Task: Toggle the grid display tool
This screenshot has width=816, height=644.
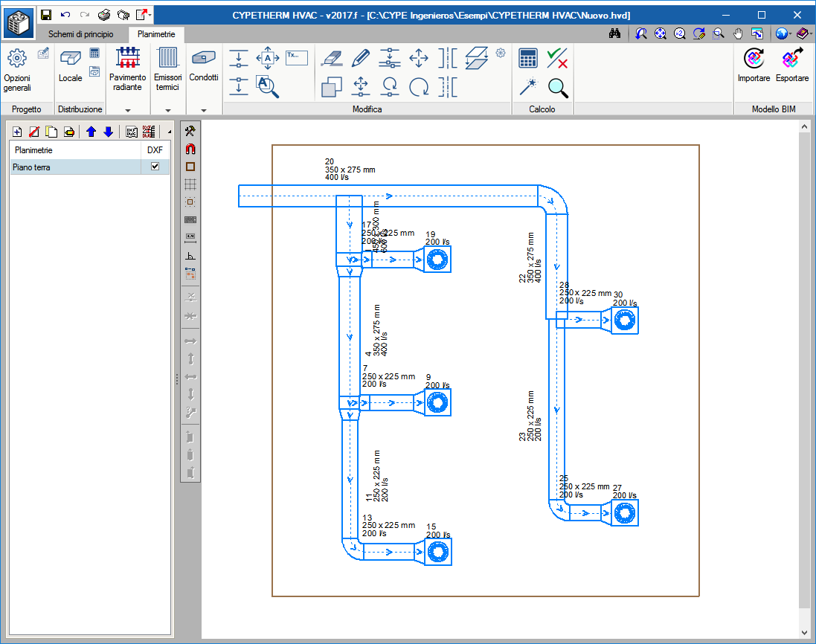Action: click(x=190, y=184)
